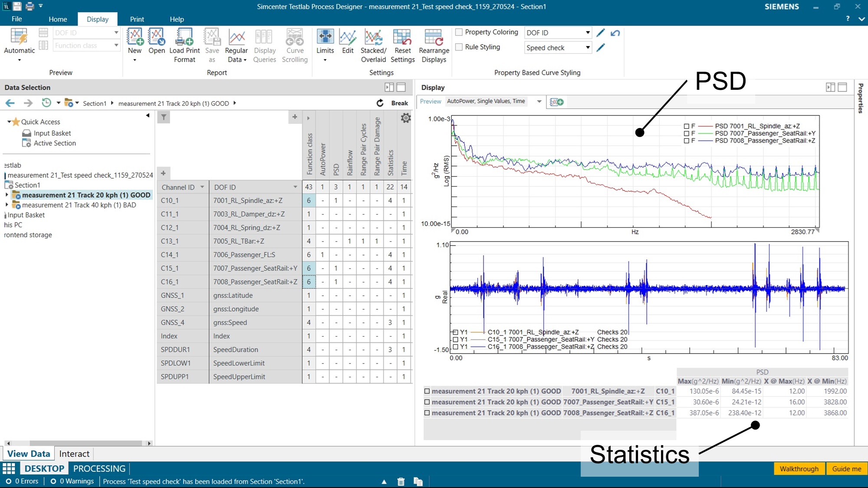Expand the AutoPower, Single Values, Time preview dropdown
This screenshot has width=868, height=488.
point(539,101)
